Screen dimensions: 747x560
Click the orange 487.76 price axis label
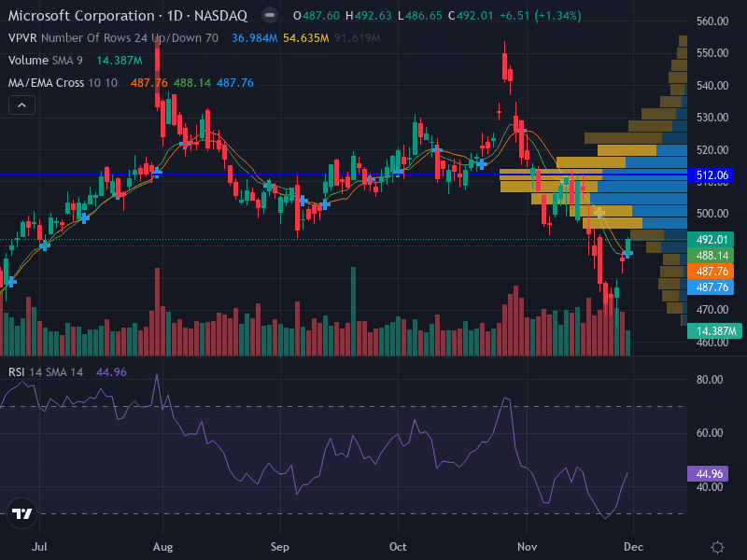click(712, 272)
